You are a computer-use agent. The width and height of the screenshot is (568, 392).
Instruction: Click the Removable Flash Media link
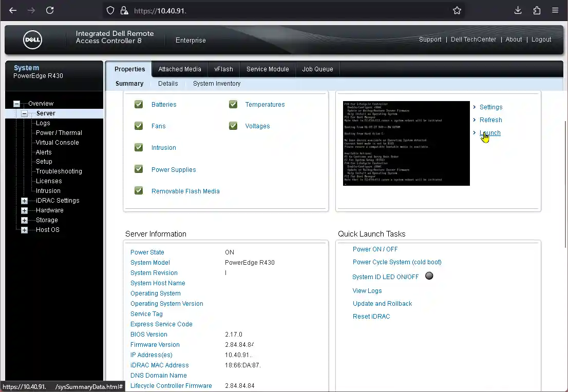(x=185, y=191)
